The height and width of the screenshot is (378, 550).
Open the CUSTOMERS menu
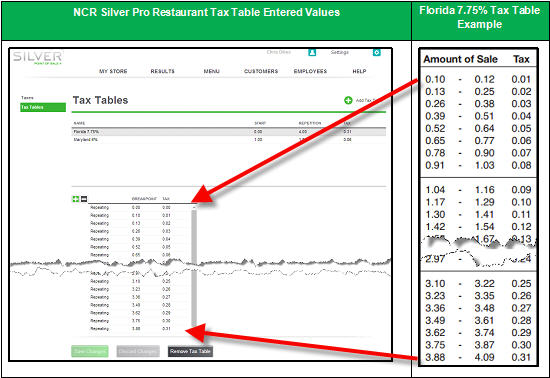point(261,71)
